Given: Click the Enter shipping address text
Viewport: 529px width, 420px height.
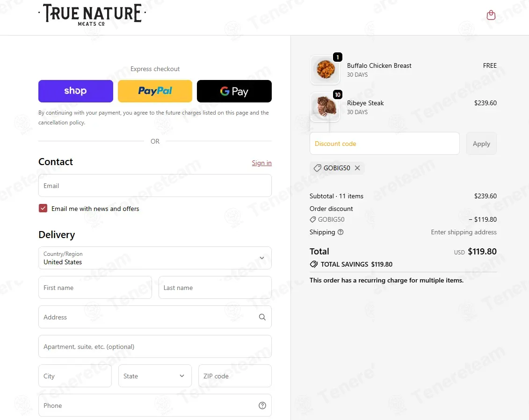Looking at the screenshot, I should pos(464,232).
